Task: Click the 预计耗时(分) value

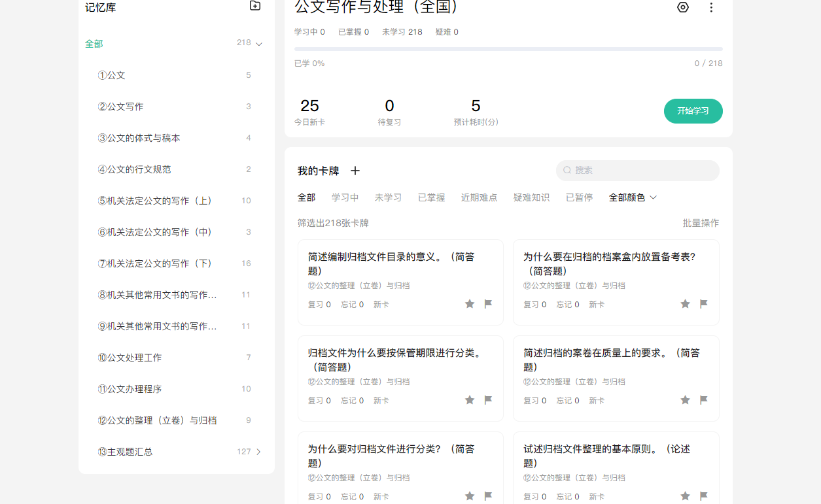Action: coord(476,106)
